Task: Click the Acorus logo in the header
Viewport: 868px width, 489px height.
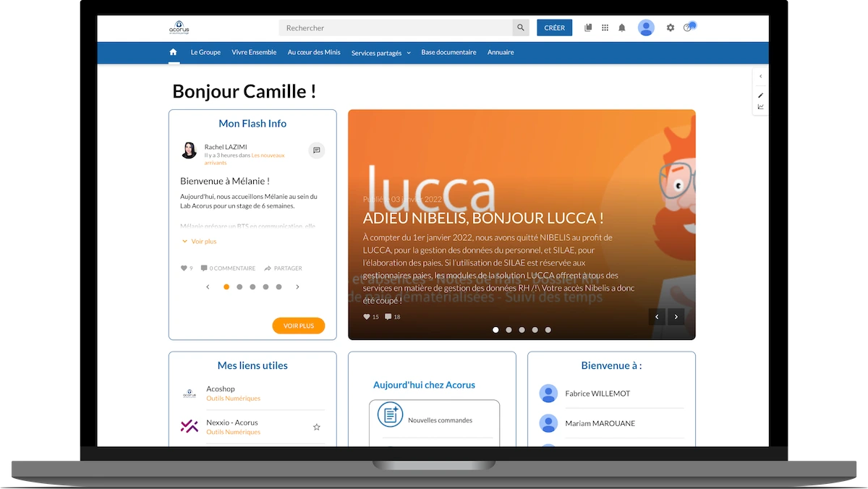Action: pos(179,27)
